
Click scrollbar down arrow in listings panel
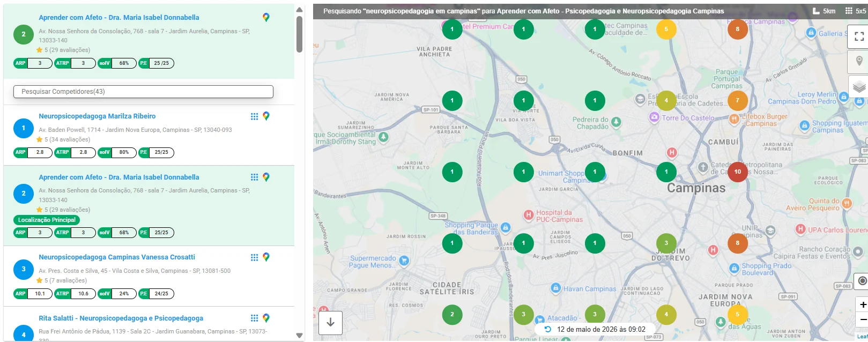[299, 336]
